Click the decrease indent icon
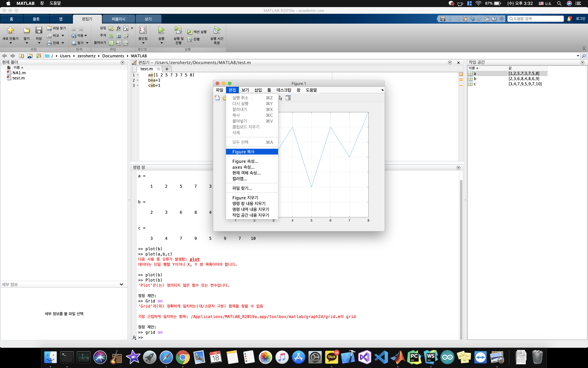The width and height of the screenshot is (588, 368). (x=126, y=43)
